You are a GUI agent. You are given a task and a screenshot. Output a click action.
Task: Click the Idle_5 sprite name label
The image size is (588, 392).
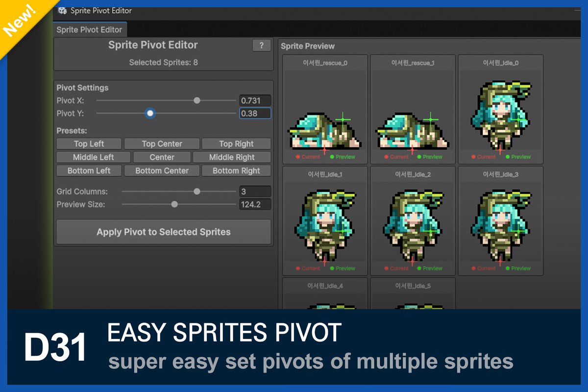tap(413, 286)
